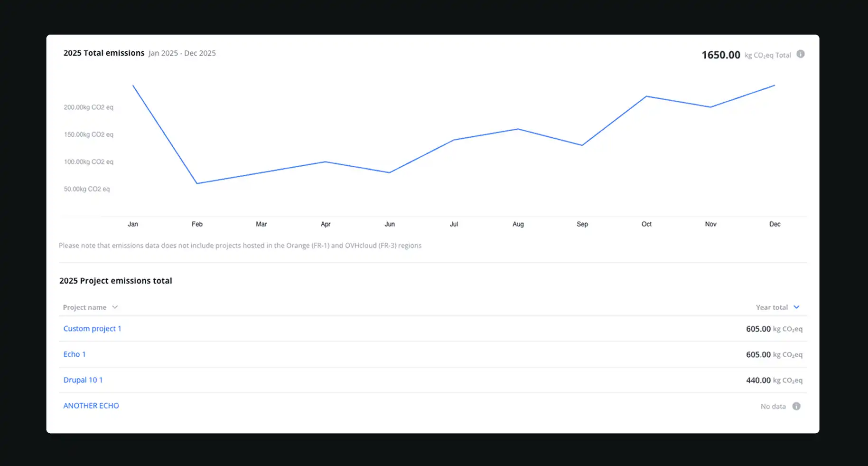The image size is (868, 466).
Task: Click the No data label for ANOTHER ECHO
Action: point(773,406)
